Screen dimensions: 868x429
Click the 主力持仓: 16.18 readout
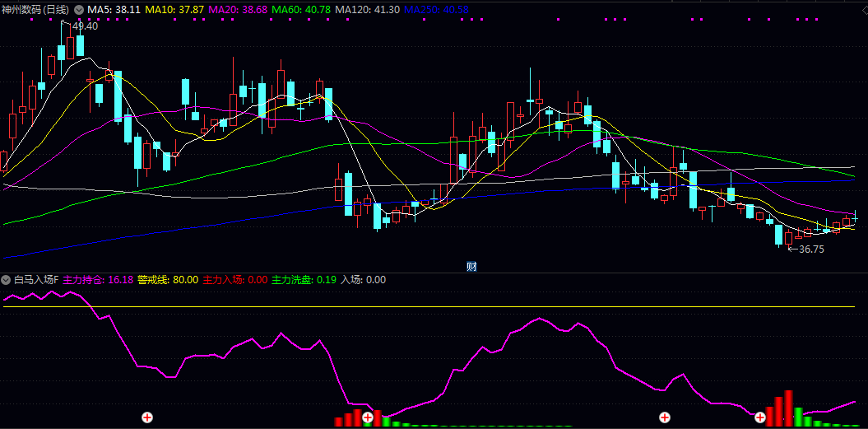click(98, 280)
